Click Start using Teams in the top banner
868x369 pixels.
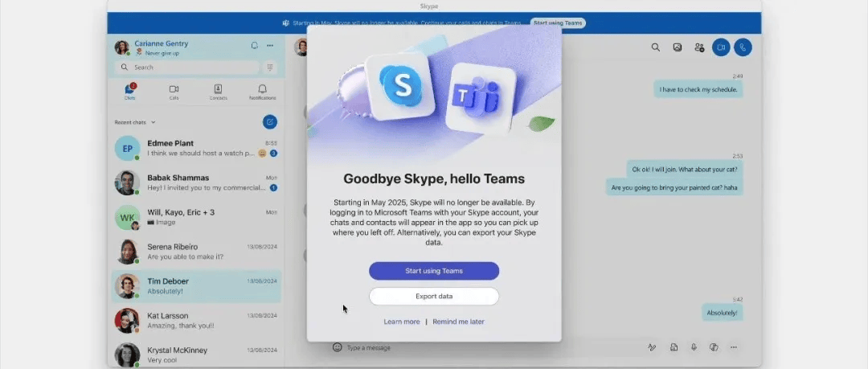[558, 23]
